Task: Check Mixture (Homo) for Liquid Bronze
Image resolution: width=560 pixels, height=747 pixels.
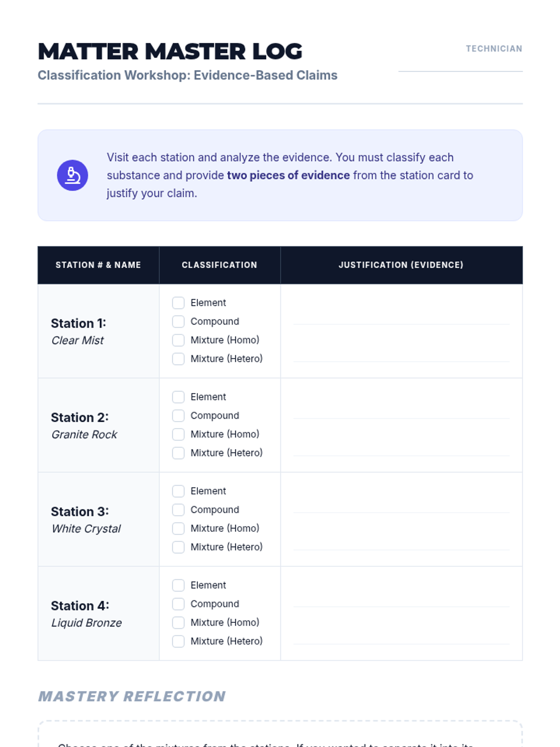Action: pyautogui.click(x=178, y=623)
